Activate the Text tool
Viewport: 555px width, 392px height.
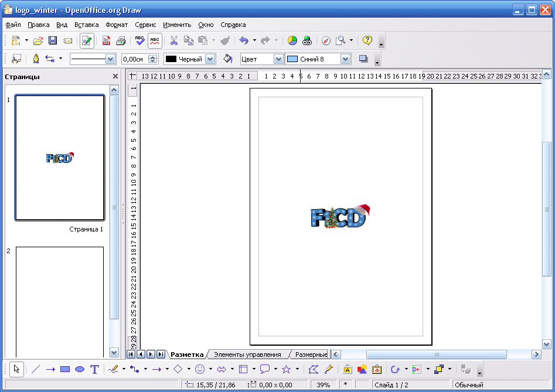tap(94, 369)
